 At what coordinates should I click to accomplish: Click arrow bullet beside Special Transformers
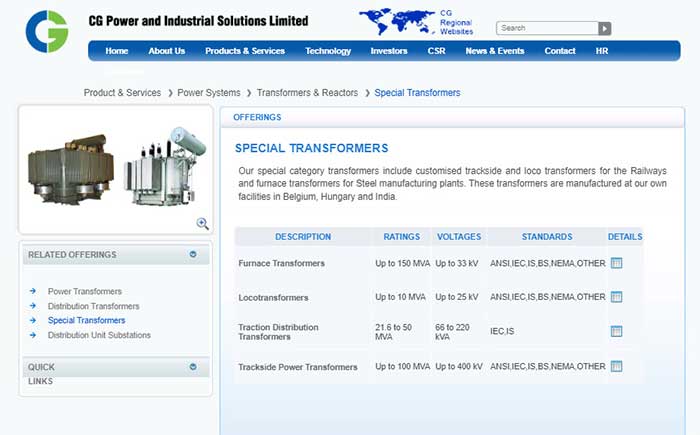tap(33, 320)
